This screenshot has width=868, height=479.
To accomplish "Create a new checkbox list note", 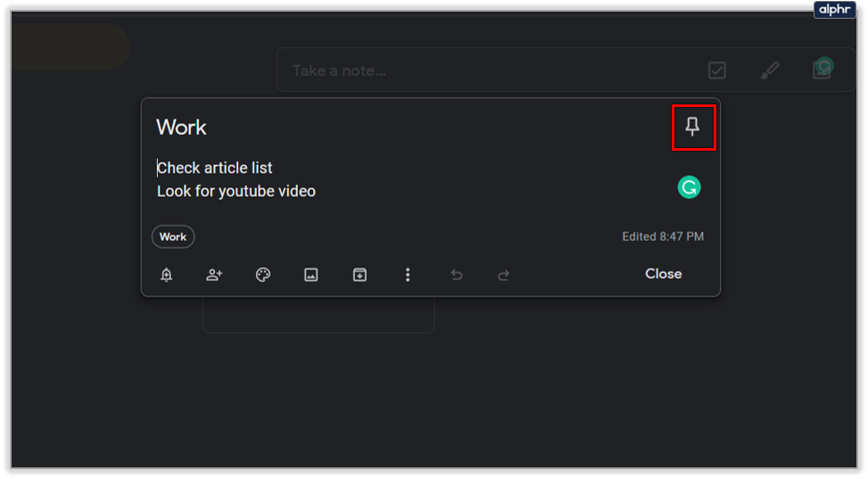I will (716, 70).
